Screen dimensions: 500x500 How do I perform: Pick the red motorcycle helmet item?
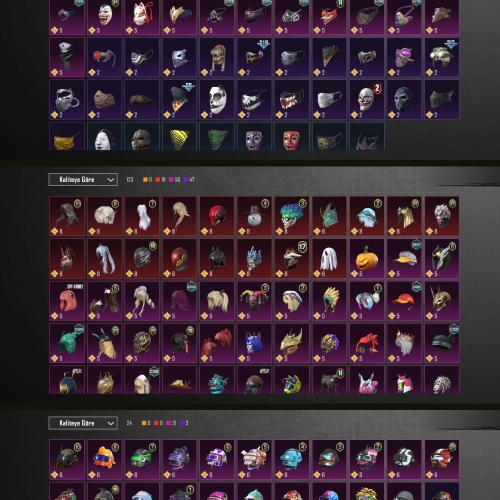click(217, 216)
